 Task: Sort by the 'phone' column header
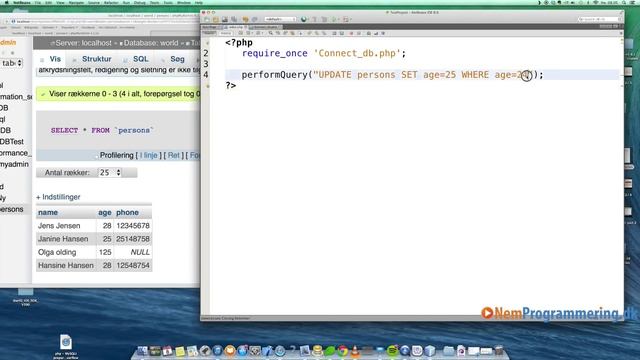127,212
